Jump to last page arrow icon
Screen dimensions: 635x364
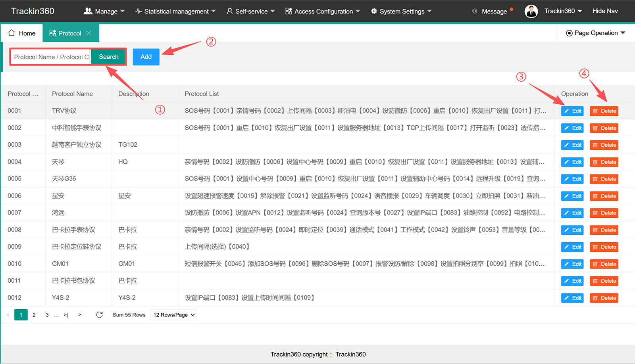(66, 315)
